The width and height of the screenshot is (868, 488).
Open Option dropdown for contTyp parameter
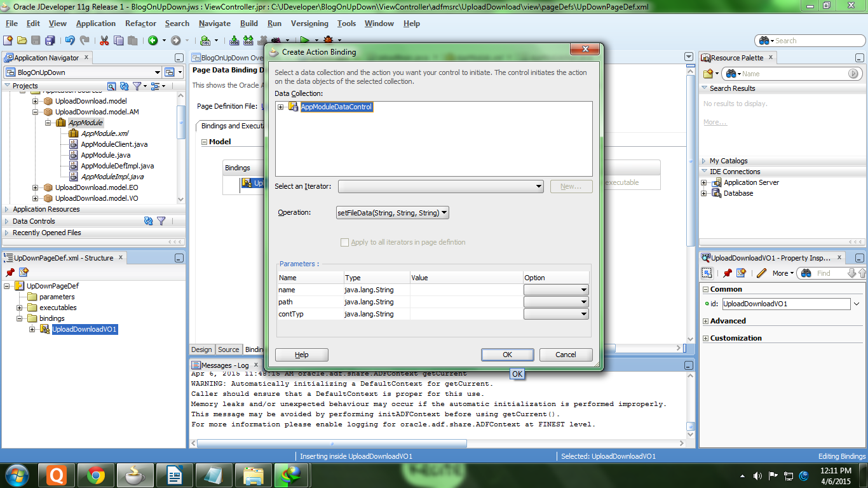[x=556, y=314]
